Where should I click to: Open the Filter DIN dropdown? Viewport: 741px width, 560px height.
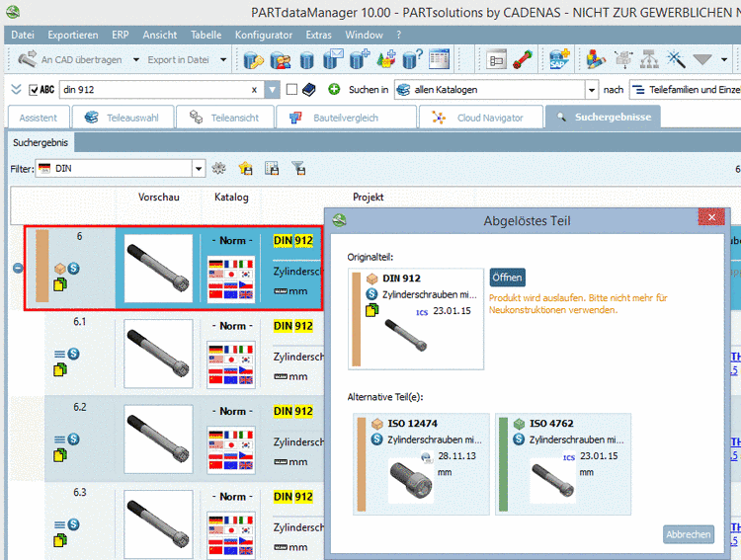click(199, 168)
